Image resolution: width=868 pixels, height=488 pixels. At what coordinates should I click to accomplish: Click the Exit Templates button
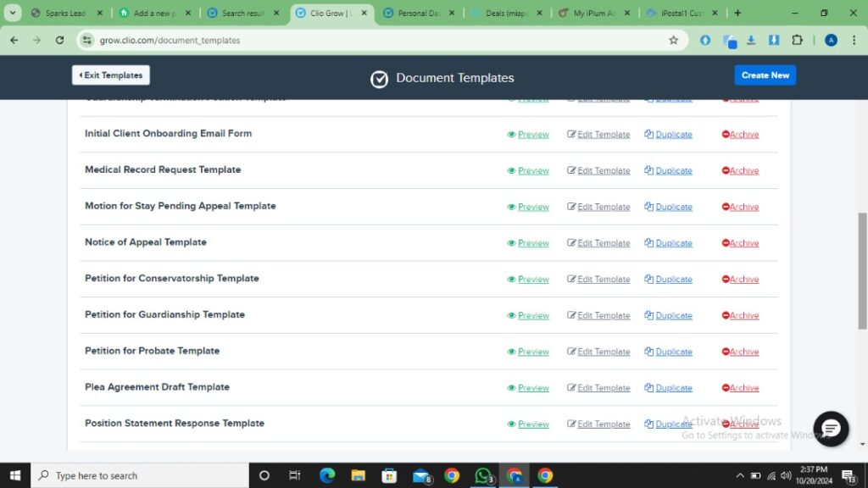click(110, 75)
